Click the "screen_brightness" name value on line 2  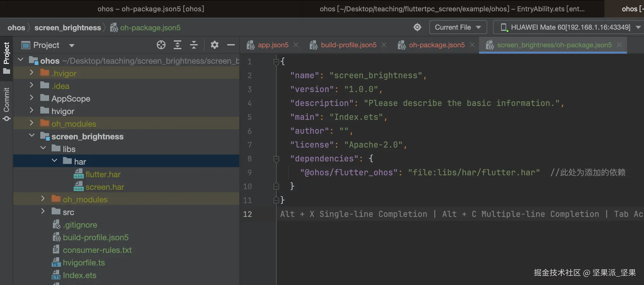coord(376,75)
